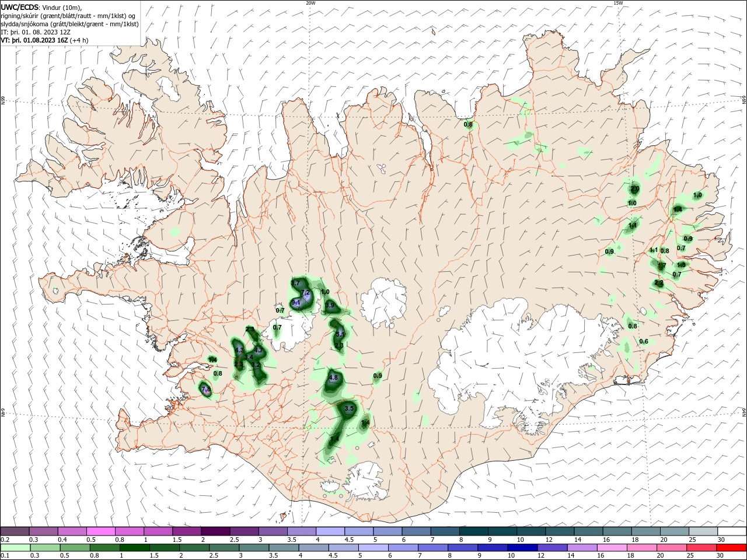Pick the red-pink 25 swatch in rain legend
Screen dimensions: 747x560
click(x=701, y=548)
